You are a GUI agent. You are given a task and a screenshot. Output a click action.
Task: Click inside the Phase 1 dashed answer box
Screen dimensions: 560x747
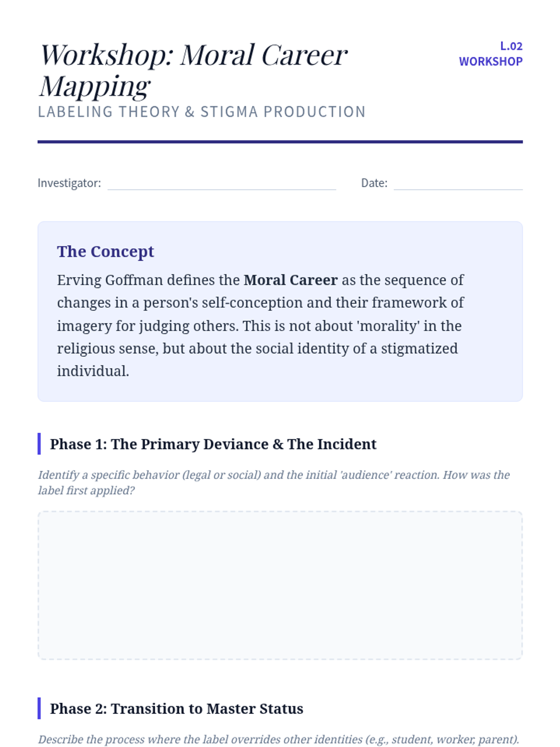(x=280, y=585)
